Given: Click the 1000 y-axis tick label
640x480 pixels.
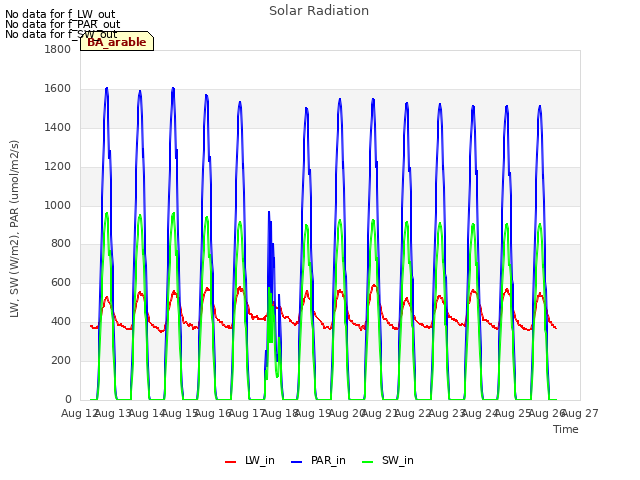Looking at the screenshot, I should (57, 205).
